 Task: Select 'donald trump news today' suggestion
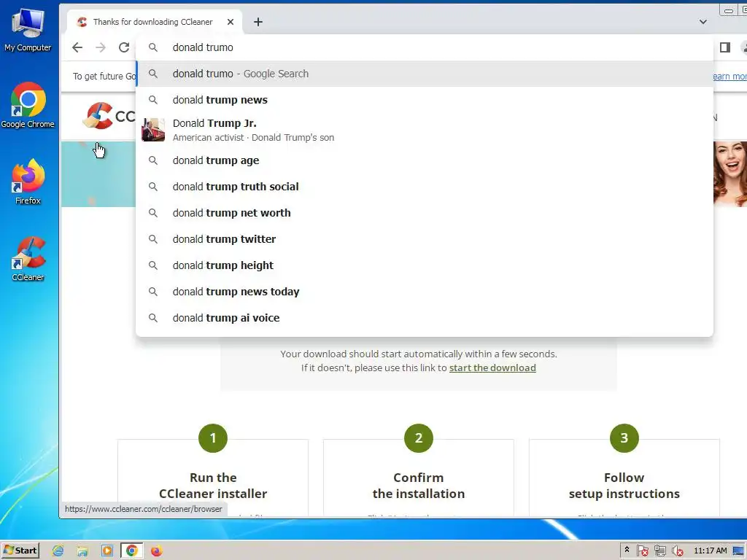(x=425, y=292)
